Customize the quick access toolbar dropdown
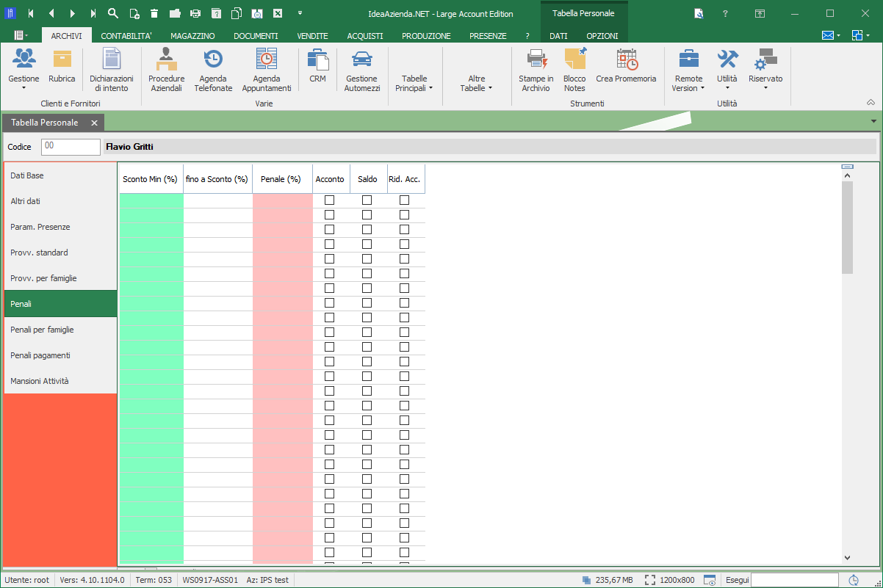883x588 pixels. pyautogui.click(x=300, y=13)
